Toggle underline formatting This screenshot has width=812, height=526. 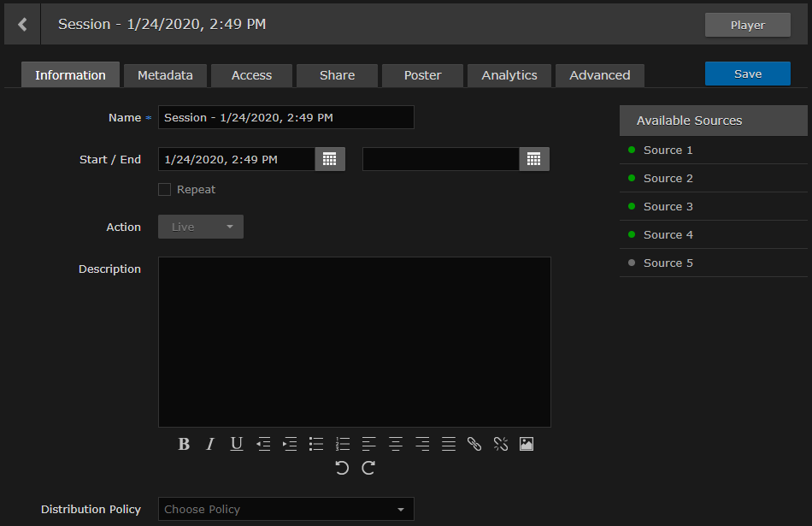click(237, 444)
